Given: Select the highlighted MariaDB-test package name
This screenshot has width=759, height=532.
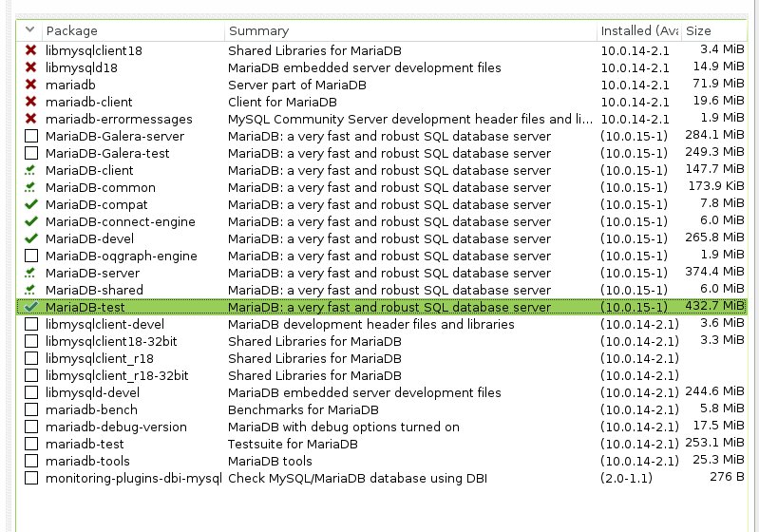Looking at the screenshot, I should point(85,308).
